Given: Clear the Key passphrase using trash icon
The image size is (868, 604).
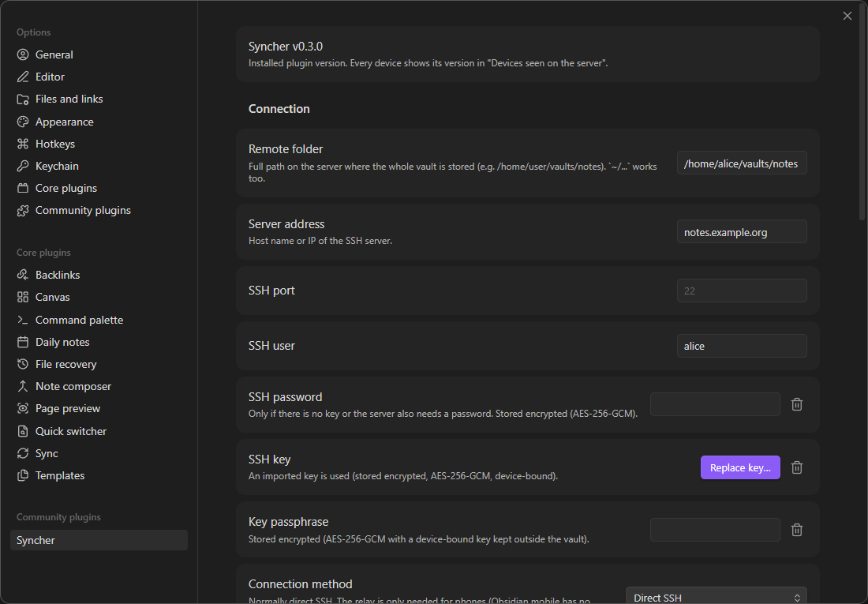Looking at the screenshot, I should coord(797,530).
